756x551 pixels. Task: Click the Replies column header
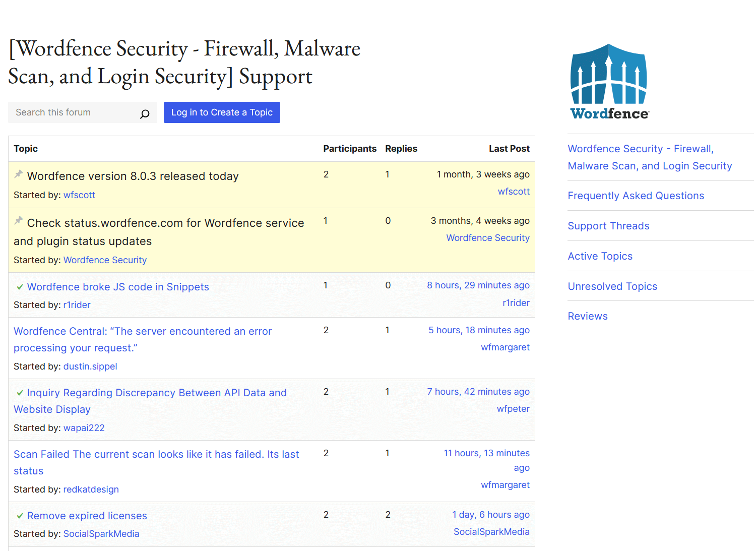401,149
